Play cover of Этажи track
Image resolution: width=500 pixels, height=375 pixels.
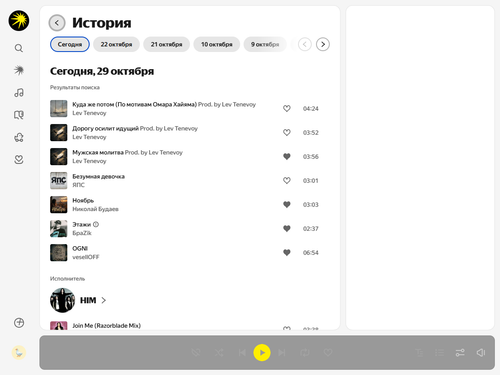point(59,228)
